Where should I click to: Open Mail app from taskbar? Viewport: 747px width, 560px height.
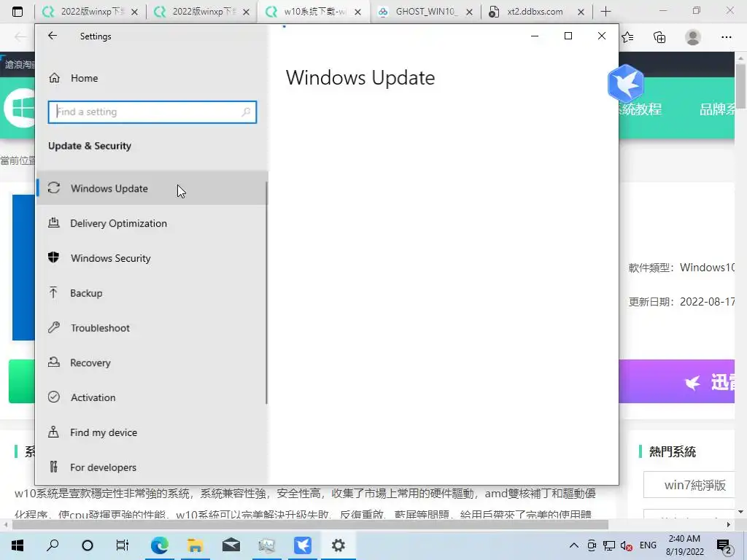click(231, 545)
